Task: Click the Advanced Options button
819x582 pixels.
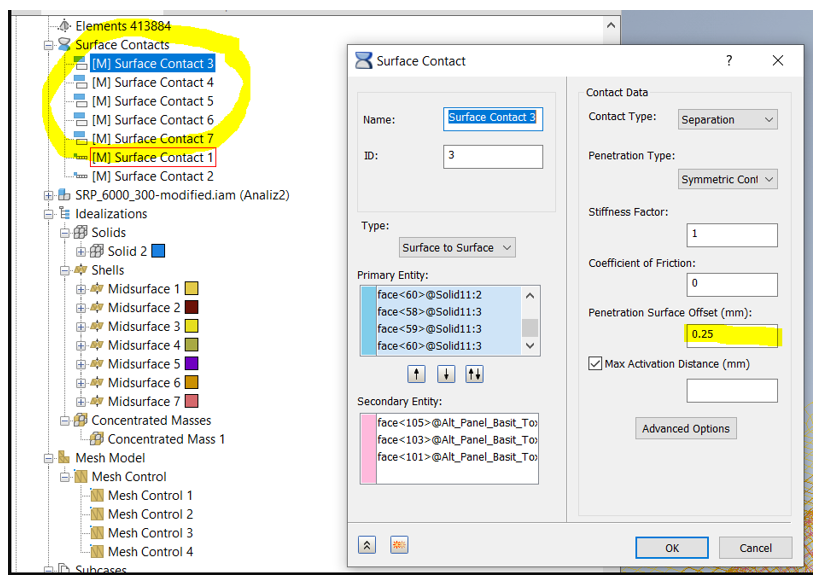Action: point(686,428)
